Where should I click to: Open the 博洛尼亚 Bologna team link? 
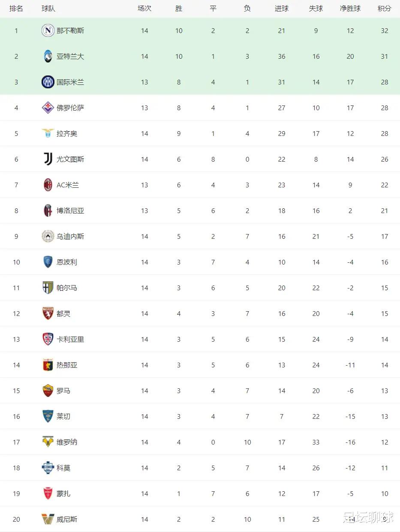click(x=70, y=210)
